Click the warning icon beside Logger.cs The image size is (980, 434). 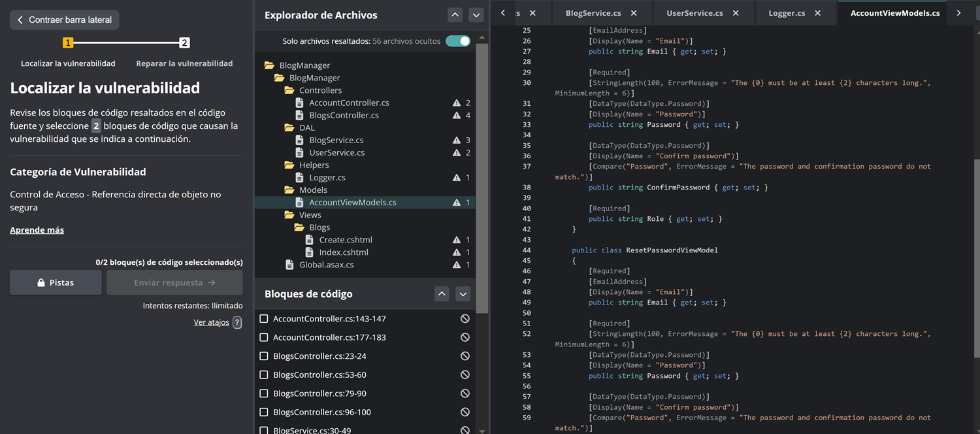click(457, 178)
